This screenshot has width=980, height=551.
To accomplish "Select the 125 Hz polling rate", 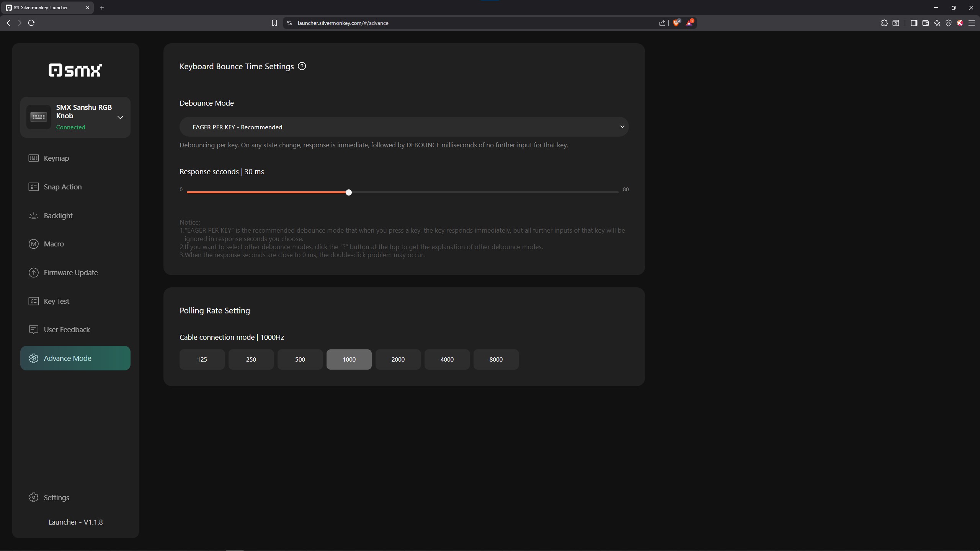I will 202,359.
